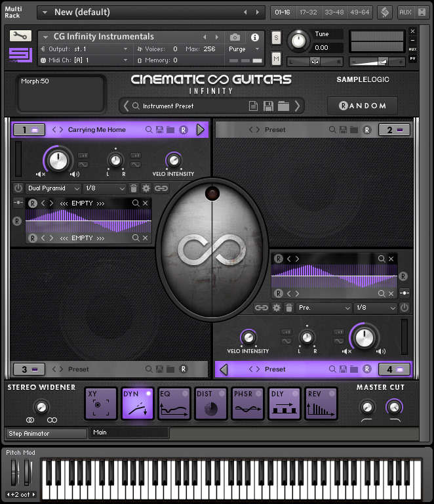Expand New (default) multi rack menu

coord(45,12)
